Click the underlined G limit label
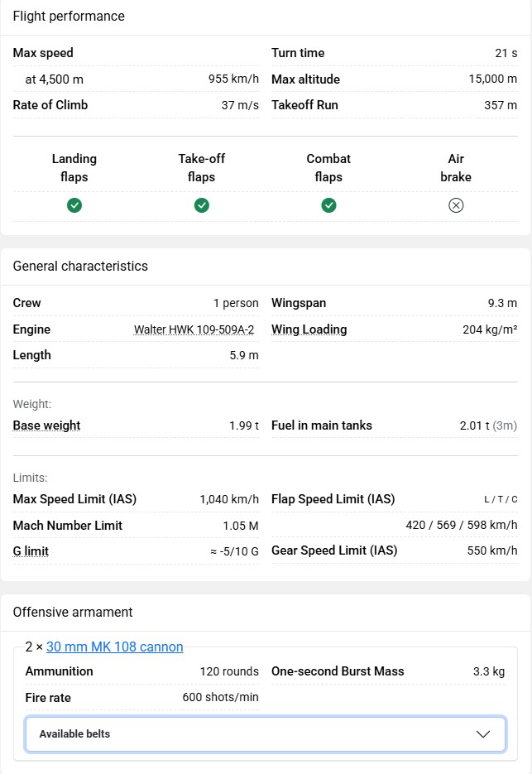The image size is (532, 774). pyautogui.click(x=31, y=551)
